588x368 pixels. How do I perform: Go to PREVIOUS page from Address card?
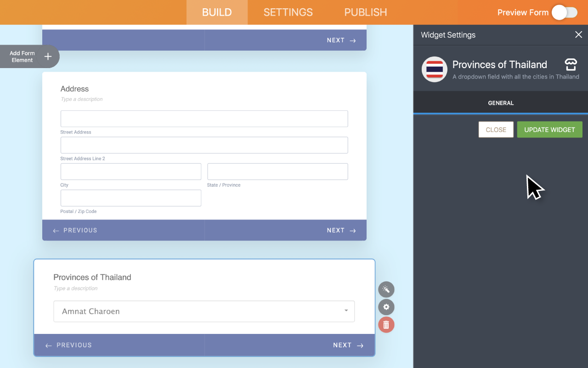point(75,230)
